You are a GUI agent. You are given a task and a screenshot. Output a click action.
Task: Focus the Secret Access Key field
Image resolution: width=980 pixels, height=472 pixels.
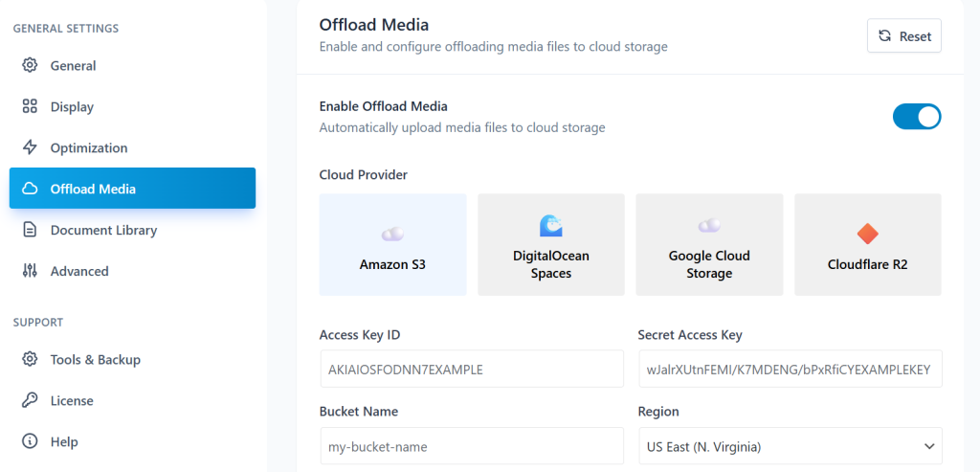point(791,369)
